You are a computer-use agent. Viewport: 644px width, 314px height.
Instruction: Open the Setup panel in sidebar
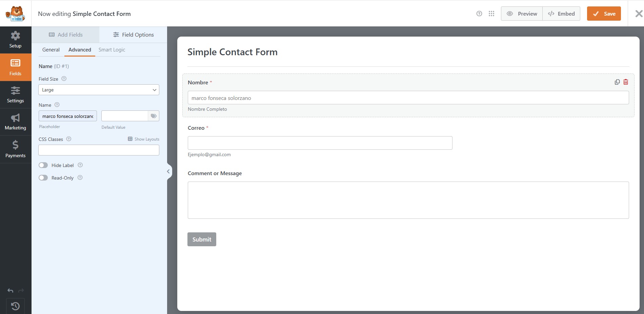[15, 40]
